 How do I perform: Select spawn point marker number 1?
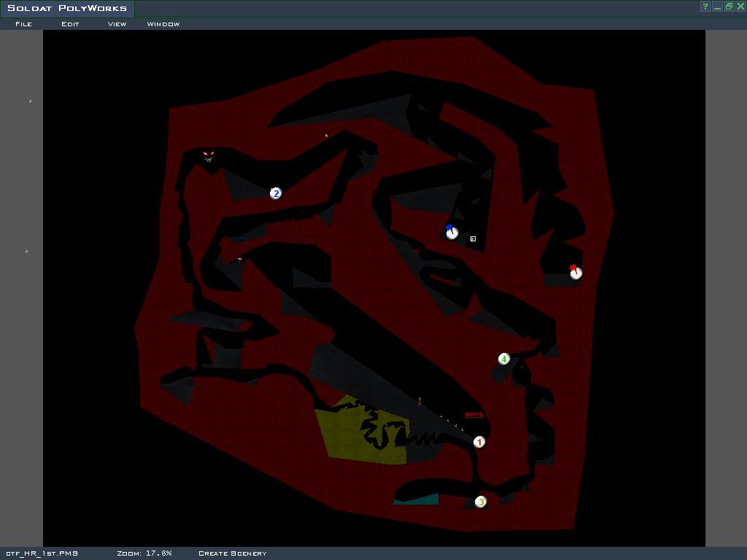479,442
